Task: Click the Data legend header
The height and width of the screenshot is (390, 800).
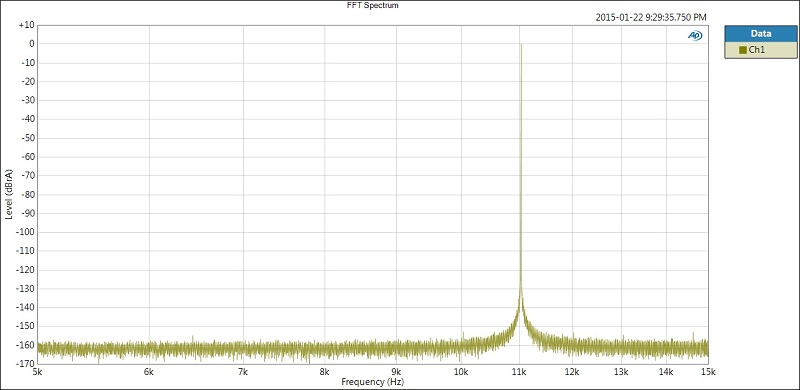Action: click(x=760, y=34)
